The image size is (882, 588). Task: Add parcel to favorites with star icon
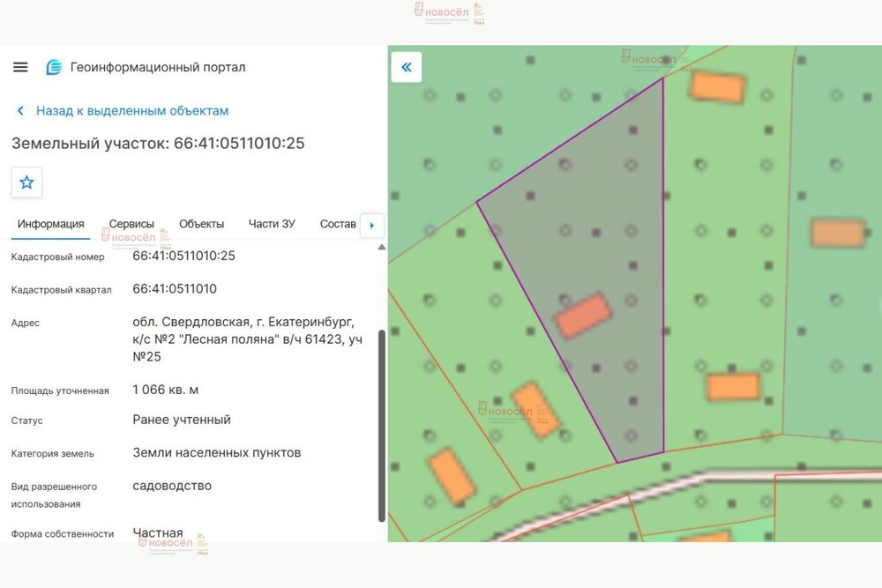(26, 182)
